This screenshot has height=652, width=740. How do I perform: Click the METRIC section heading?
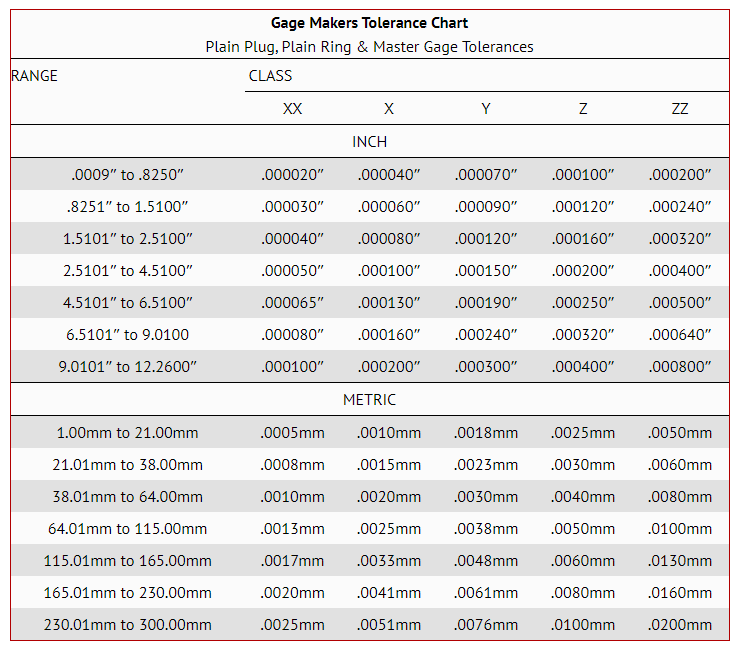(x=369, y=400)
